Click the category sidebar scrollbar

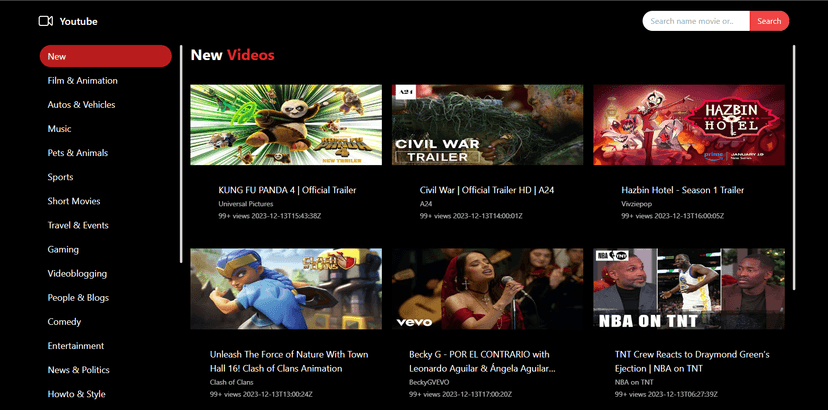pyautogui.click(x=181, y=154)
